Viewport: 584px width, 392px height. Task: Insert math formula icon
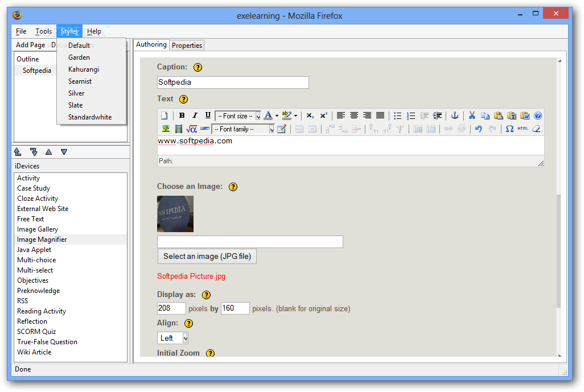coord(191,129)
